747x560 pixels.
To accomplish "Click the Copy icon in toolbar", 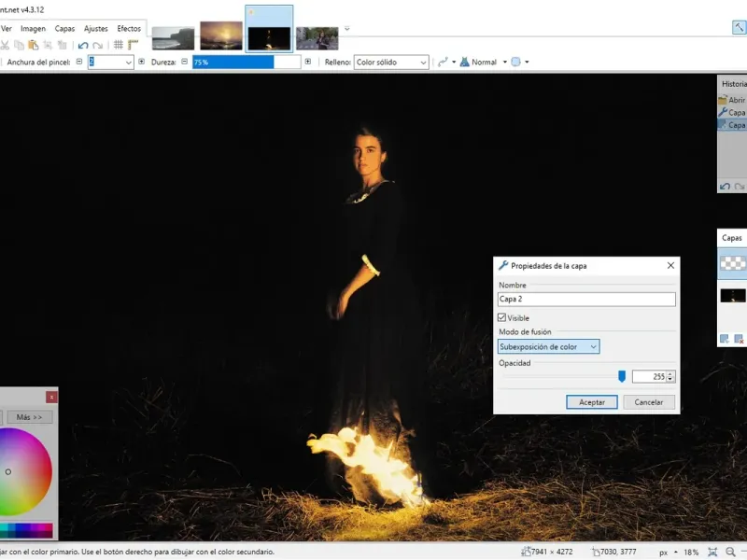I will [x=19, y=45].
